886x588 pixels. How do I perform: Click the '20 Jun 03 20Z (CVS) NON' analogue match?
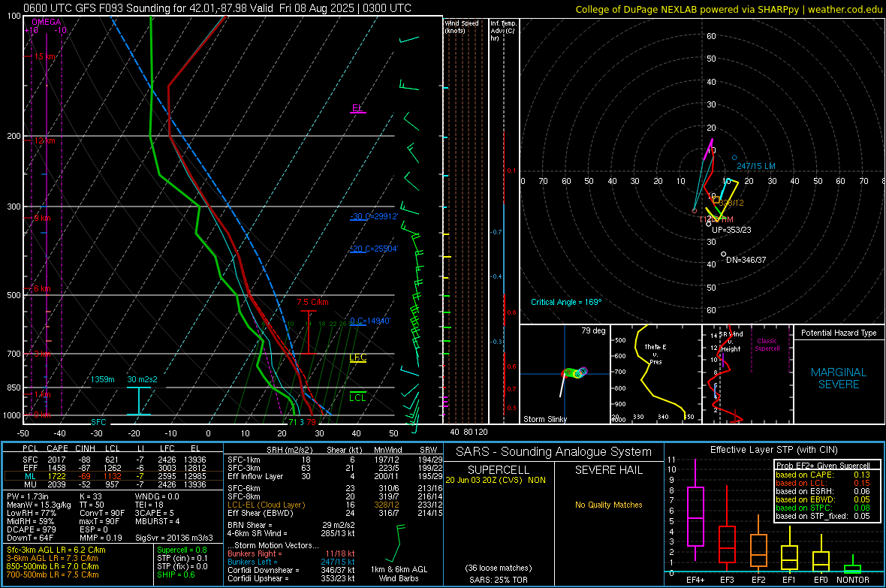tap(496, 480)
